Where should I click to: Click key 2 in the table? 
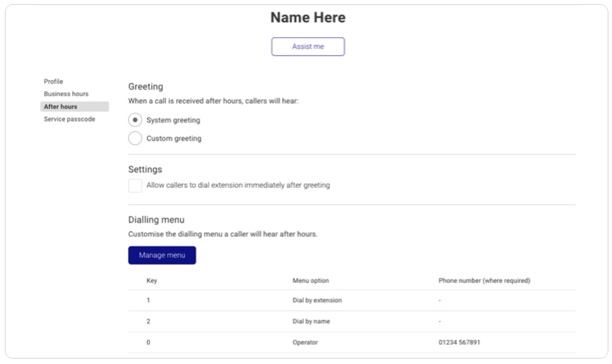click(x=148, y=321)
